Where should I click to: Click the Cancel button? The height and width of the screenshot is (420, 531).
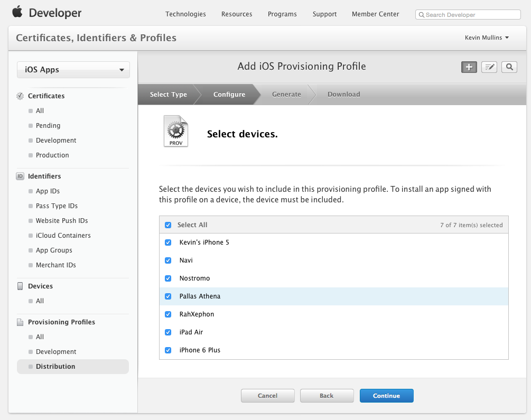coord(267,396)
